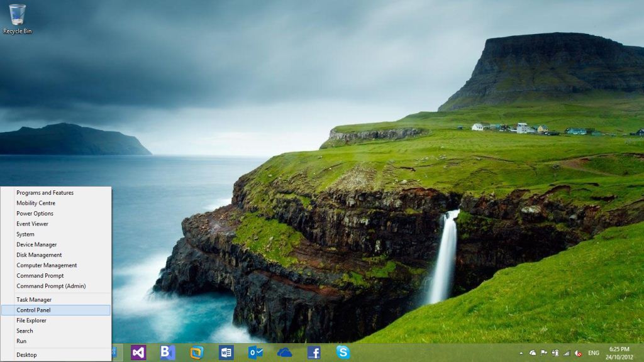Open the Action Center flag icon
The image size is (644, 362).
click(x=544, y=353)
